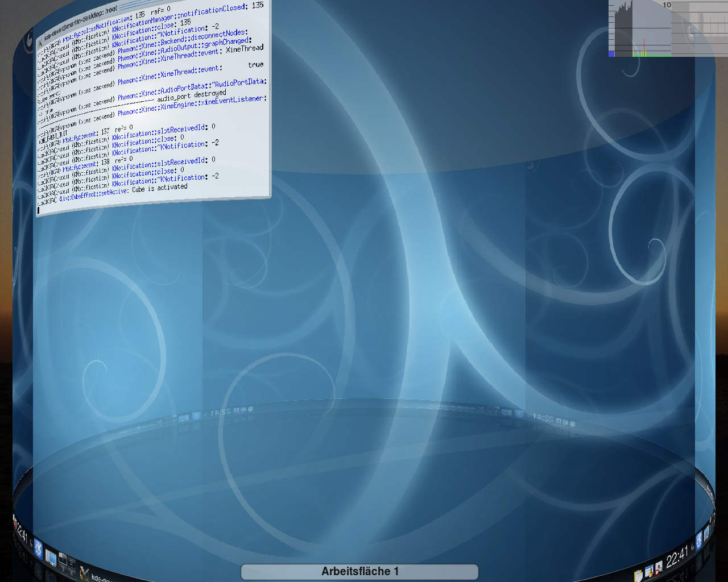Click the text 'Cube is activated'

160,188
